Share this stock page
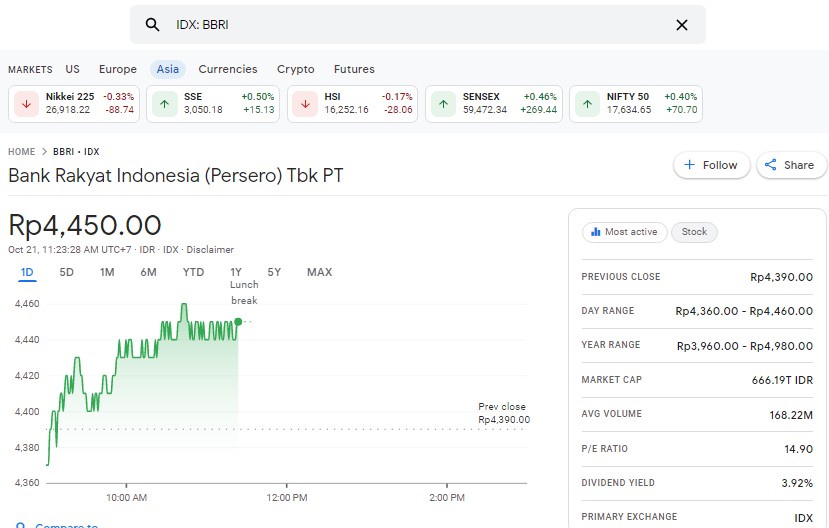The width and height of the screenshot is (829, 528). (791, 165)
